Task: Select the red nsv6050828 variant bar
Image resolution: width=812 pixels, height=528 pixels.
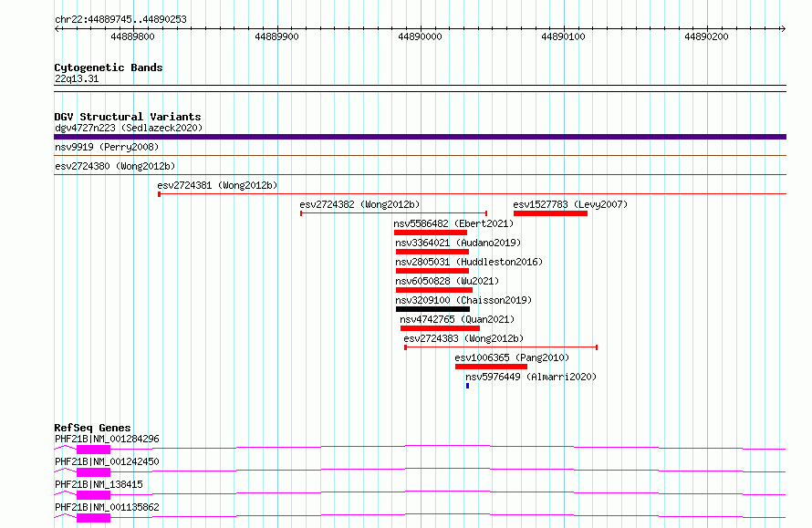Action: (x=434, y=290)
